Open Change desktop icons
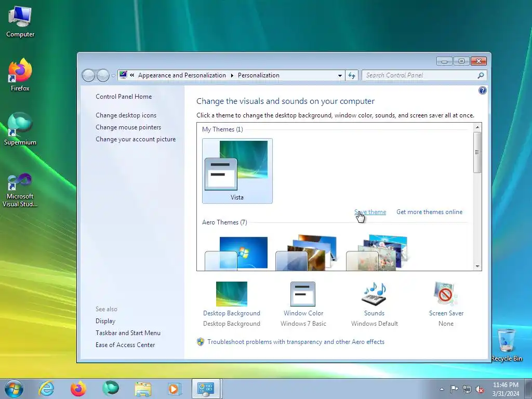The width and height of the screenshot is (532, 399). click(x=126, y=115)
